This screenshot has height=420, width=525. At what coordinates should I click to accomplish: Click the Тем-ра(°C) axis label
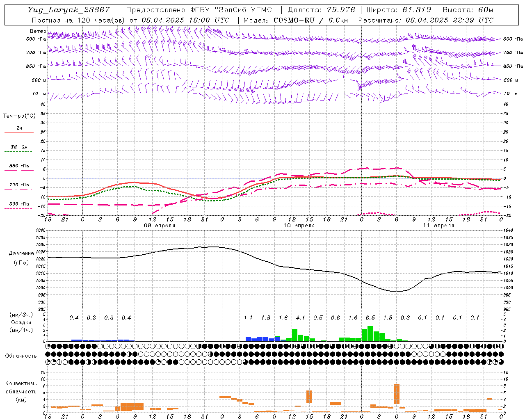19,116
